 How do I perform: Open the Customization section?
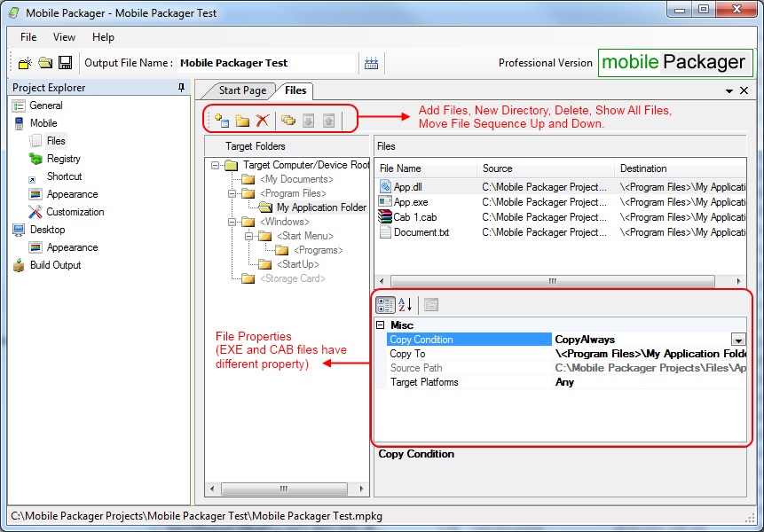(75, 212)
